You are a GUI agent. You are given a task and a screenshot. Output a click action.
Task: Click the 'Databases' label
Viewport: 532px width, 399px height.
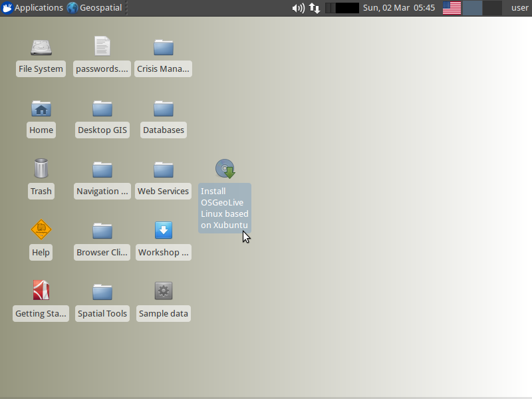tap(164, 130)
